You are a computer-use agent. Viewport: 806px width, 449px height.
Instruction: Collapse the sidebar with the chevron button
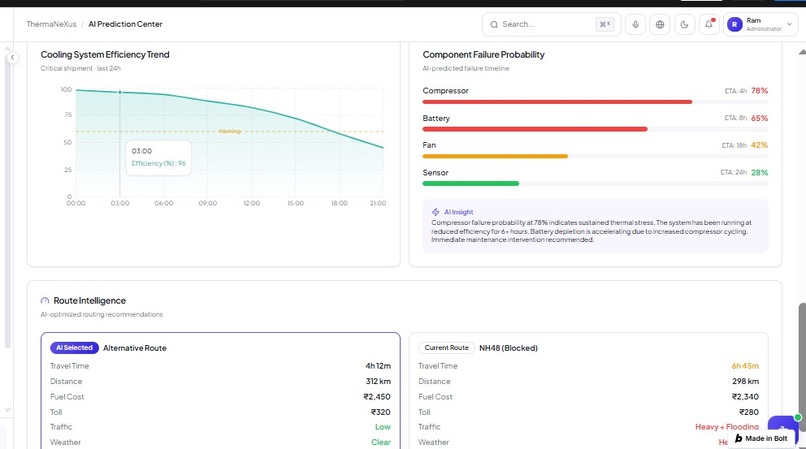coord(12,58)
